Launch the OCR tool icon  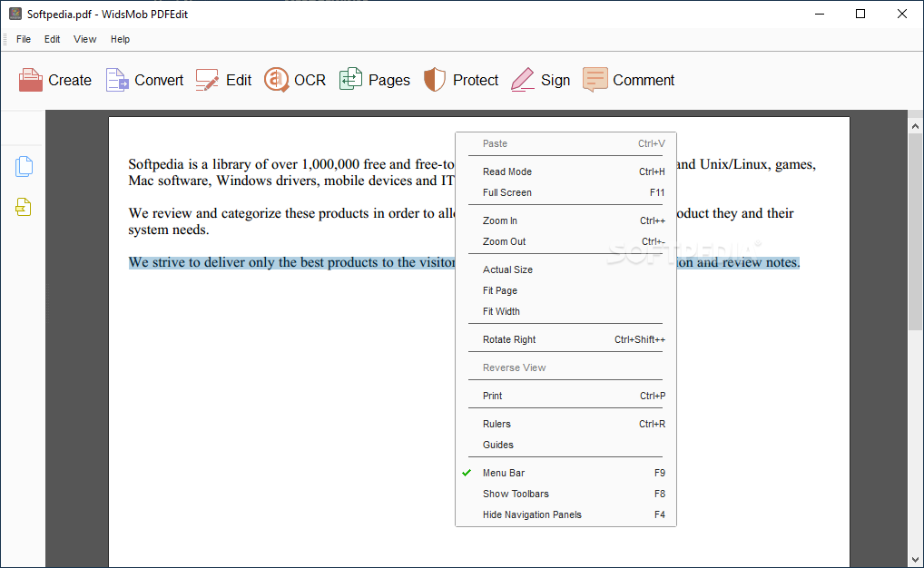pyautogui.click(x=276, y=80)
